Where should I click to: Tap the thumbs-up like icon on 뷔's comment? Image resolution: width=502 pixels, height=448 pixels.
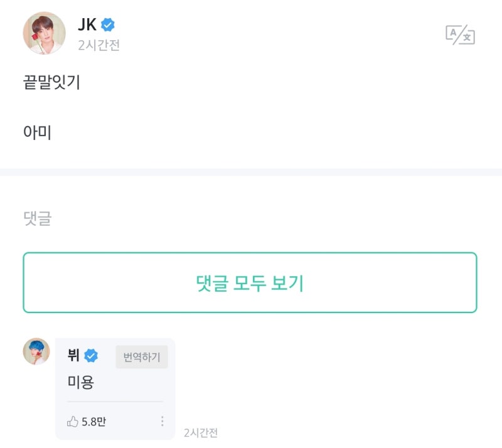point(73,422)
